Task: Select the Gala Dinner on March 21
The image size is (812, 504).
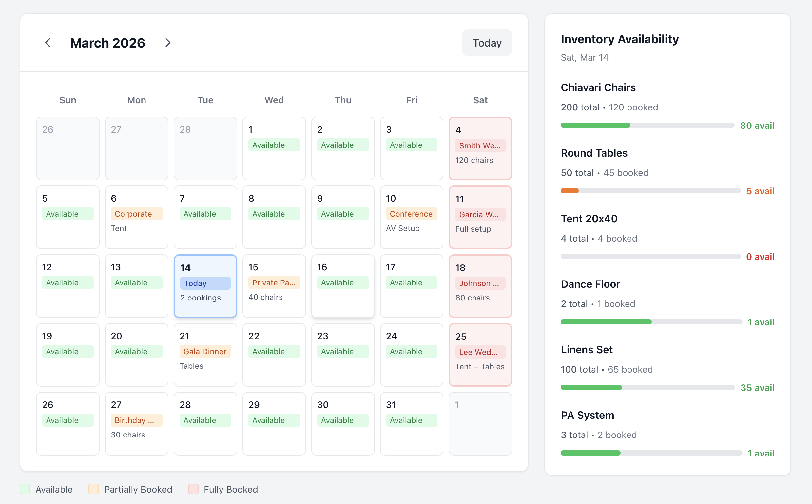Action: tap(205, 351)
